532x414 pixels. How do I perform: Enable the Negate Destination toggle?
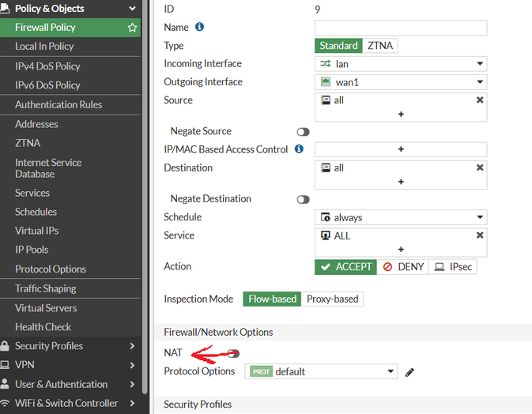pyautogui.click(x=303, y=200)
